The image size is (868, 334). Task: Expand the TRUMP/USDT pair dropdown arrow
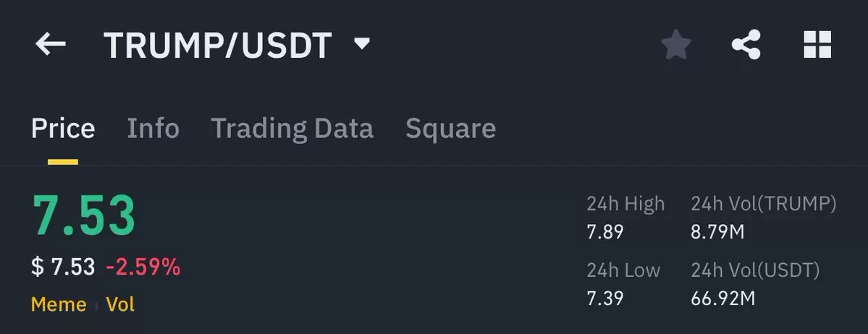[x=361, y=43]
